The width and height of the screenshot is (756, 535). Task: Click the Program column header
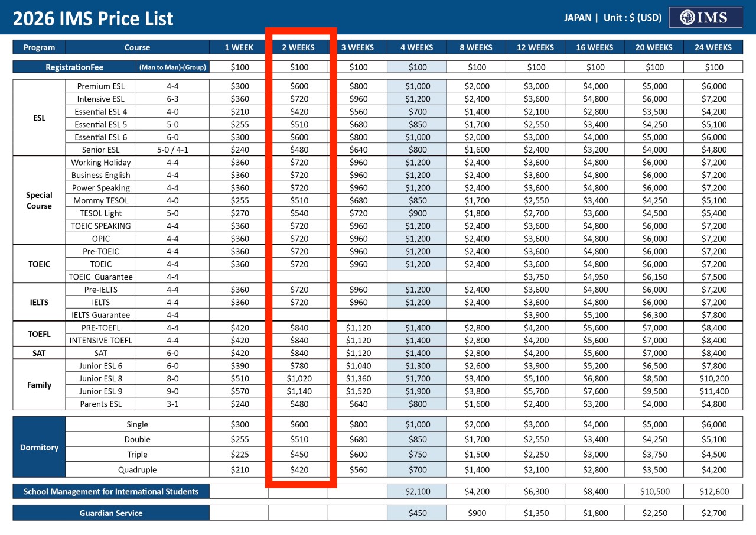coord(39,47)
